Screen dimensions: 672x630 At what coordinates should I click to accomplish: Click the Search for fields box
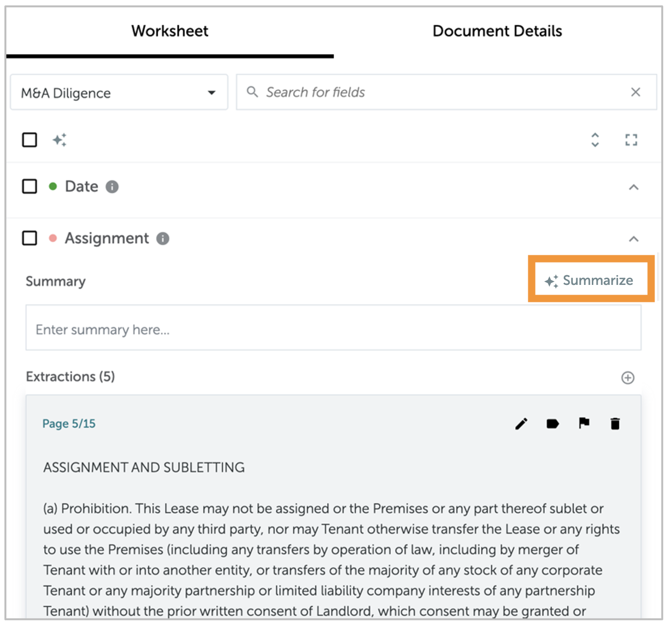[x=446, y=92]
